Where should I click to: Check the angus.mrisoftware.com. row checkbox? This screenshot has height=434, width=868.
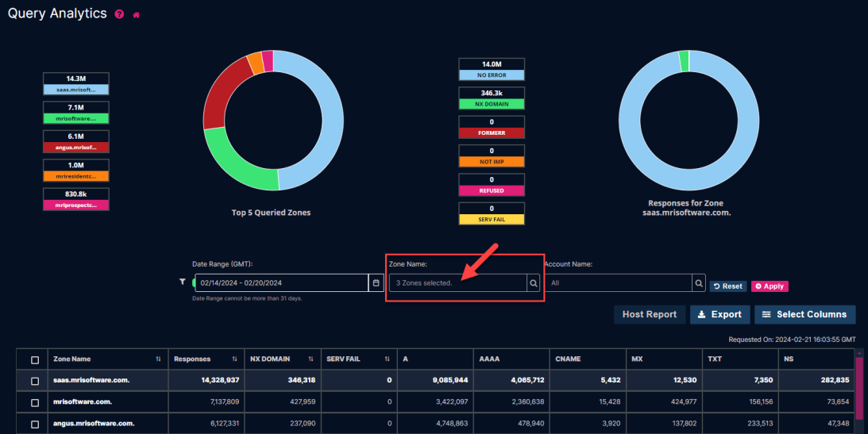(35, 424)
